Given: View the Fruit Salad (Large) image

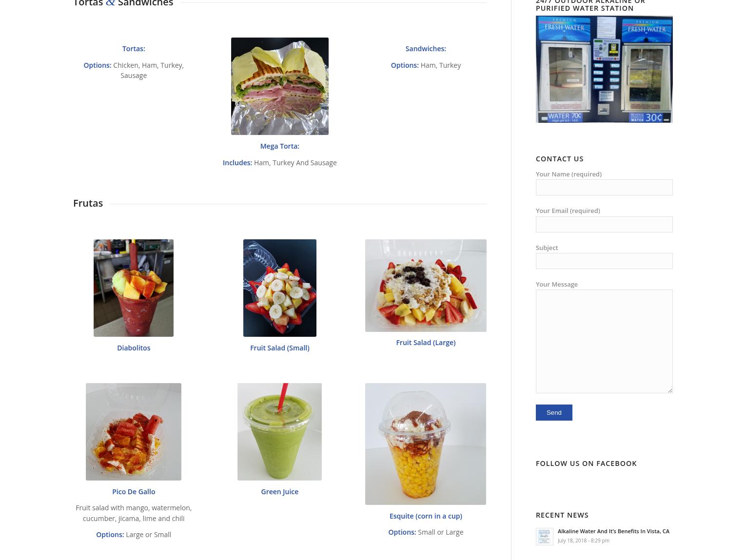Looking at the screenshot, I should tap(426, 286).
